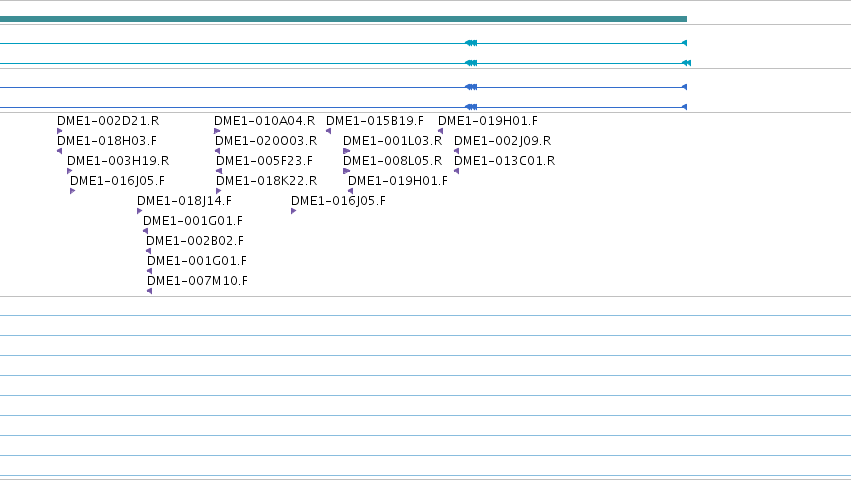The width and height of the screenshot is (851, 480).
Task: Select the DME1-003H19.R label
Action: tap(118, 161)
